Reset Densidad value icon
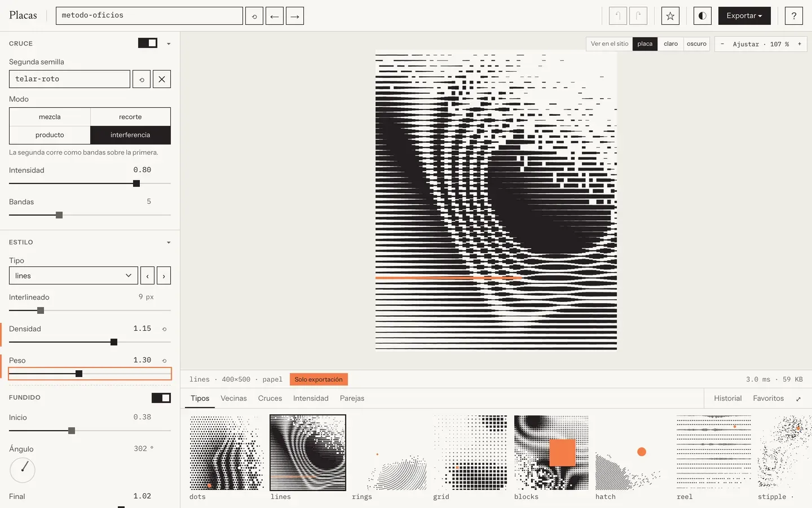The width and height of the screenshot is (812, 508). (x=165, y=329)
